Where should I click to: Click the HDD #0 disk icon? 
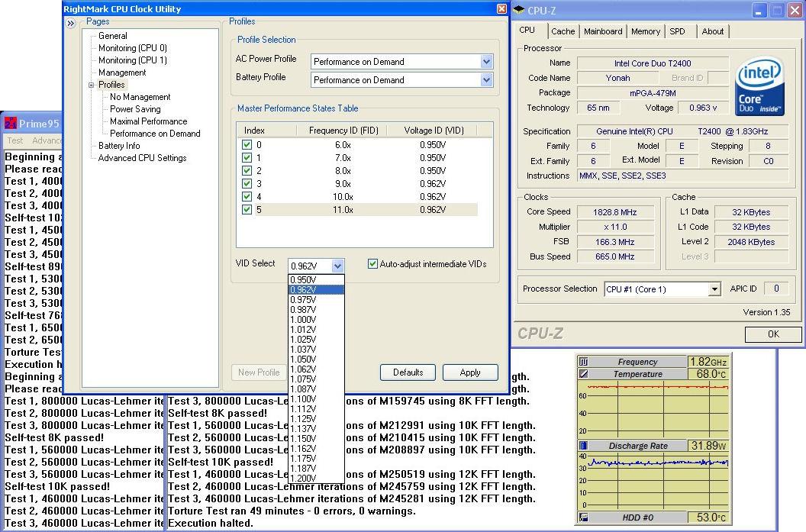[x=583, y=517]
